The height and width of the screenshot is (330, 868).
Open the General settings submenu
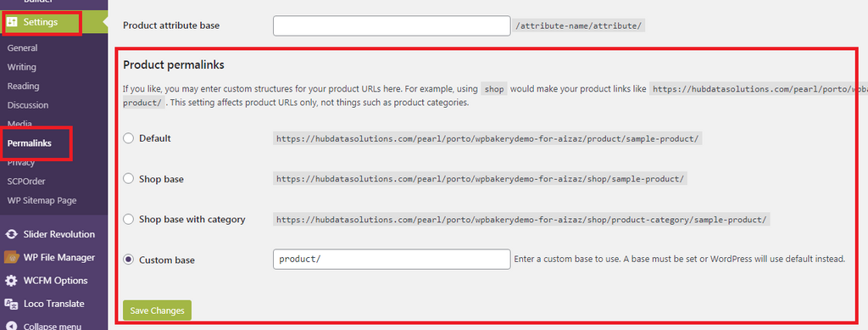tap(22, 48)
